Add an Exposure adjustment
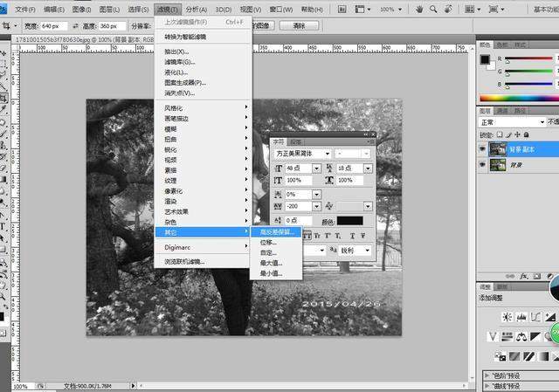559x392 pixels. click(550, 317)
